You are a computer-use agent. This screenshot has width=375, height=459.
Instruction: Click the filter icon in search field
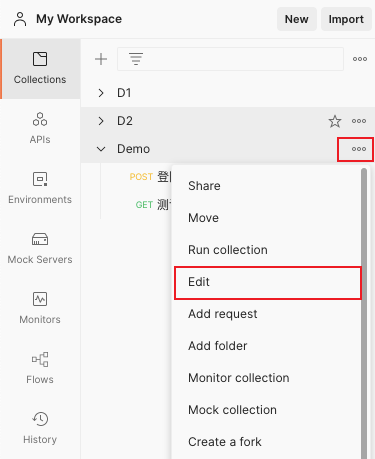(136, 59)
